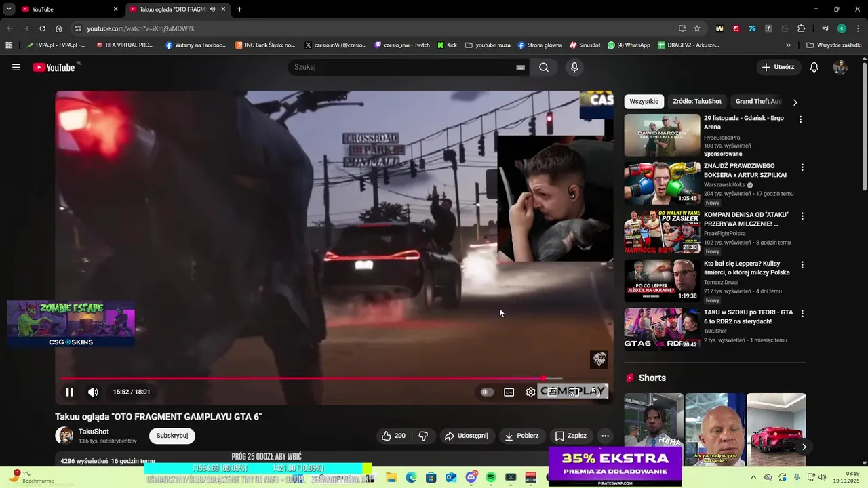
Task: Open Spotify from the taskbar
Action: tap(491, 477)
